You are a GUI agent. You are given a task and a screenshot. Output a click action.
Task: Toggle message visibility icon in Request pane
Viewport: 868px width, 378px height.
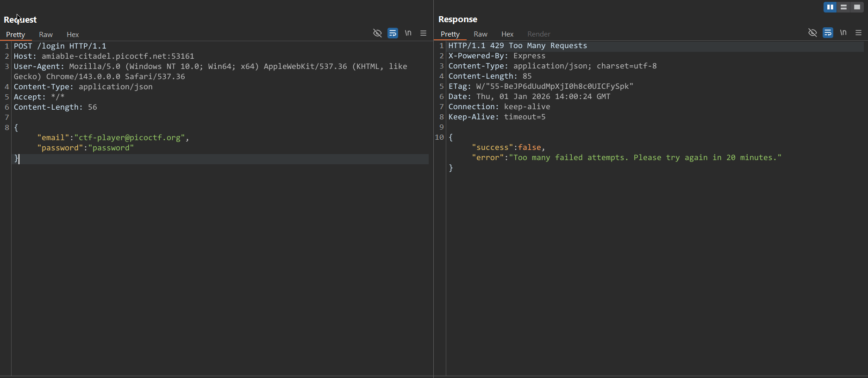pyautogui.click(x=377, y=33)
